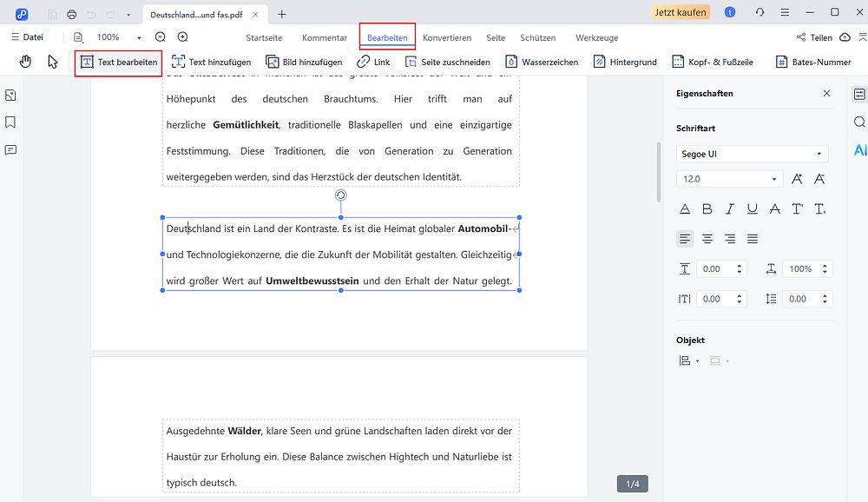Choose Seite zuschneiden
This screenshot has width=868, height=502.
pyautogui.click(x=447, y=62)
